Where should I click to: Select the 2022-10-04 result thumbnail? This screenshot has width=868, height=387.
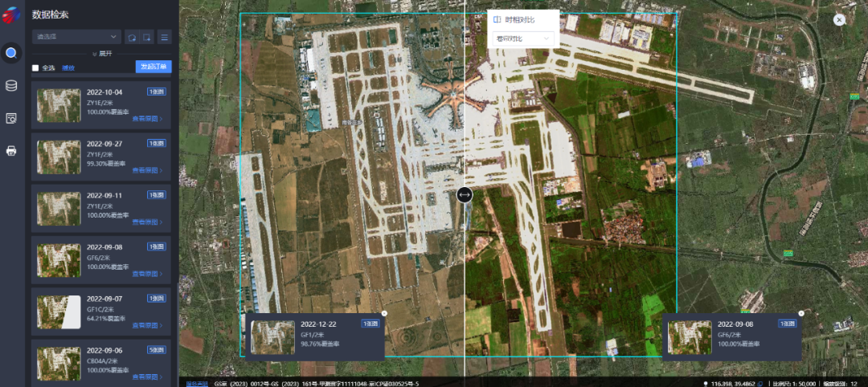(59, 105)
